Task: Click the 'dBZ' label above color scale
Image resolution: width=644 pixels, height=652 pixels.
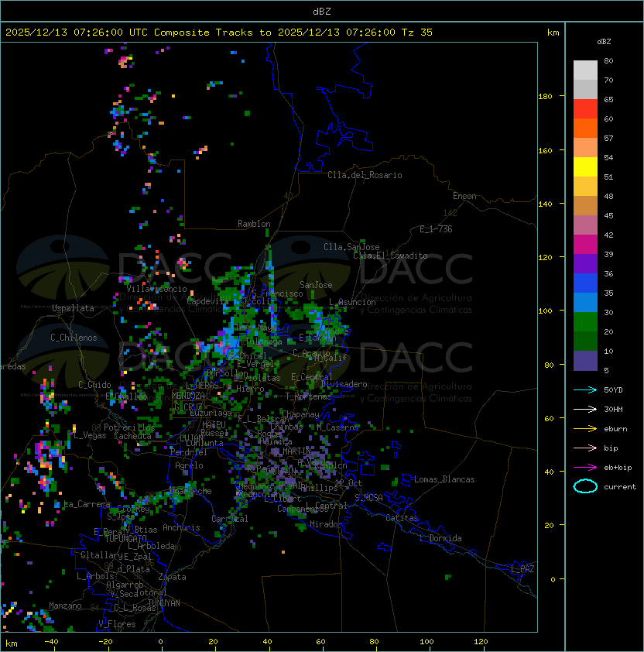Action: tap(604, 42)
